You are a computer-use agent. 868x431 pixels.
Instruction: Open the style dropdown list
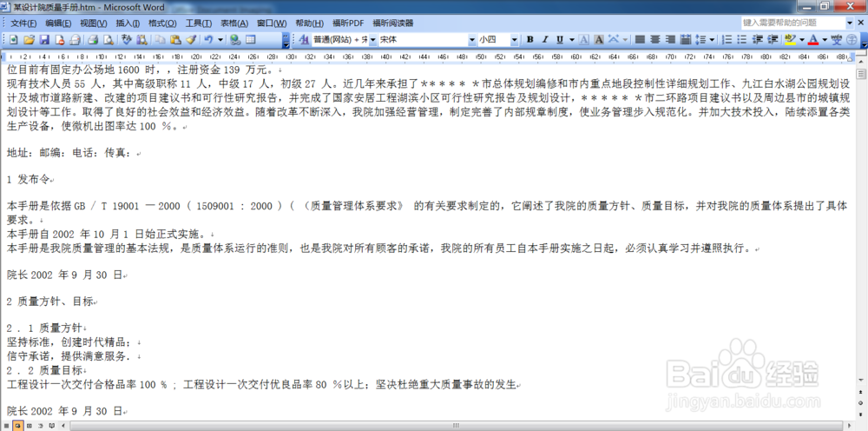(372, 39)
